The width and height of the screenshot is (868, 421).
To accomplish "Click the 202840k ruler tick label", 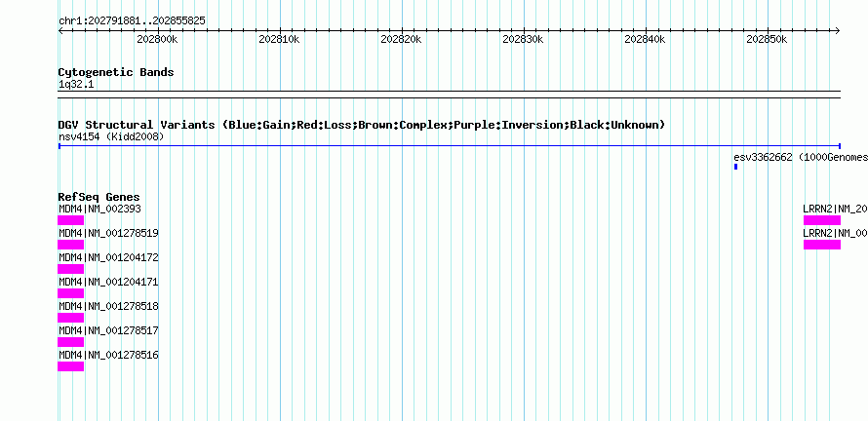I will tap(645, 39).
